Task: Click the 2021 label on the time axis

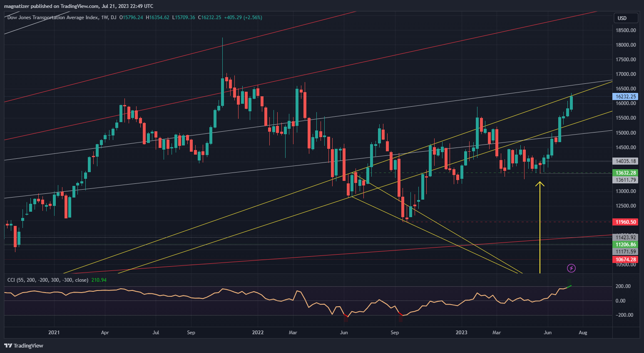Action: click(54, 333)
